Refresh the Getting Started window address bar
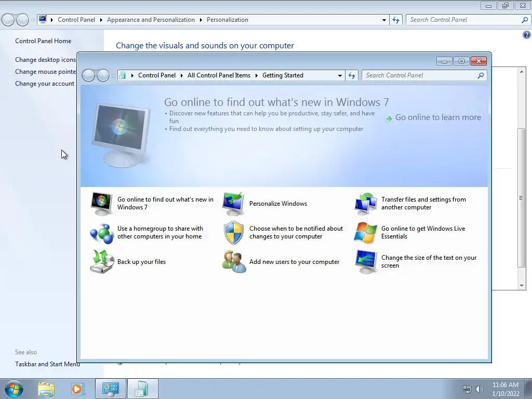The height and width of the screenshot is (399, 532). (x=352, y=75)
